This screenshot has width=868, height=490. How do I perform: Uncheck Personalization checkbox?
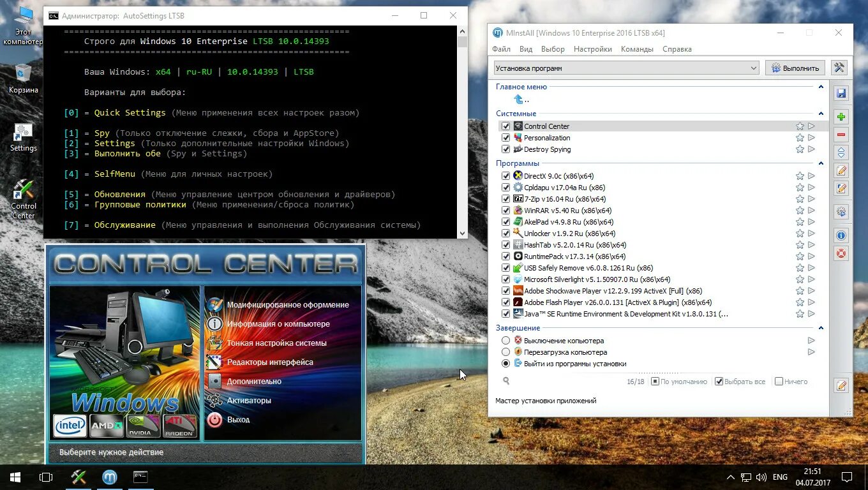(506, 138)
